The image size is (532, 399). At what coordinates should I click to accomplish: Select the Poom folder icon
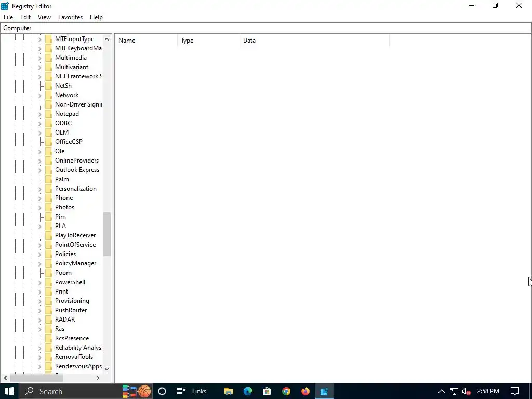49,273
